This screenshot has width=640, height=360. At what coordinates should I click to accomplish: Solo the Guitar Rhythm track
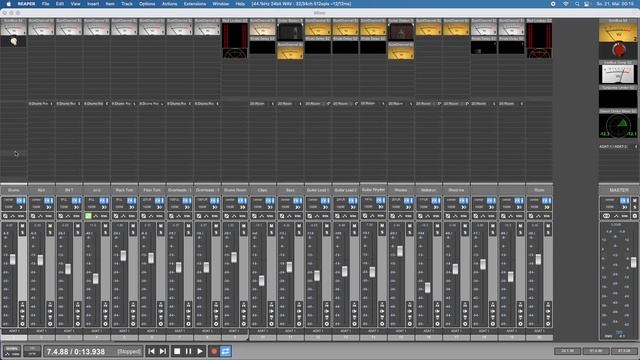382,232
